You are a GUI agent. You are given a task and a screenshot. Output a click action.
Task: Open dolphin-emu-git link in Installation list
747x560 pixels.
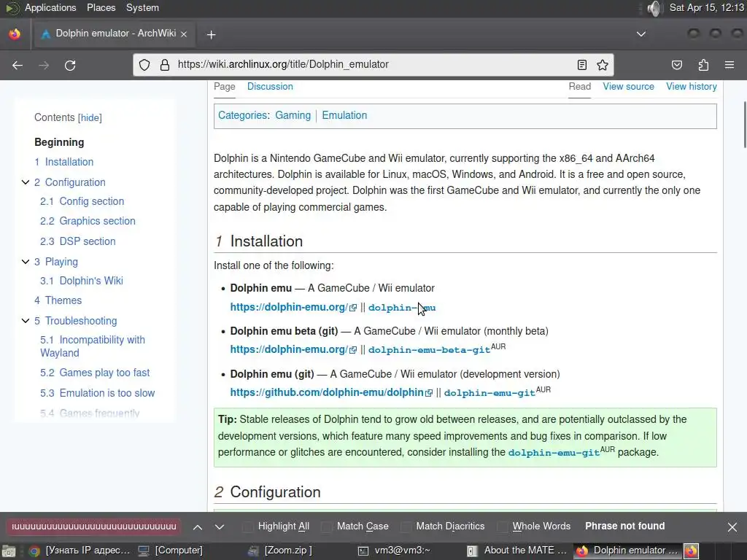click(x=489, y=393)
